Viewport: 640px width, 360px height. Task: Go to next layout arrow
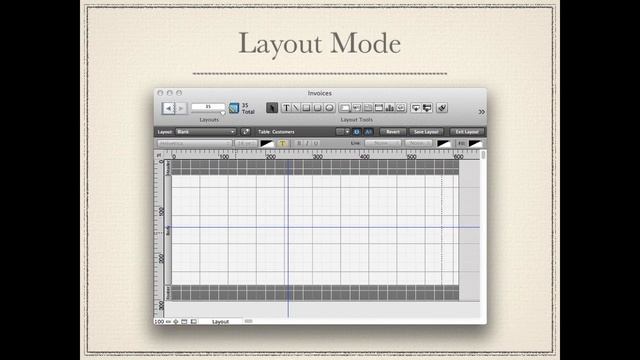coord(180,108)
